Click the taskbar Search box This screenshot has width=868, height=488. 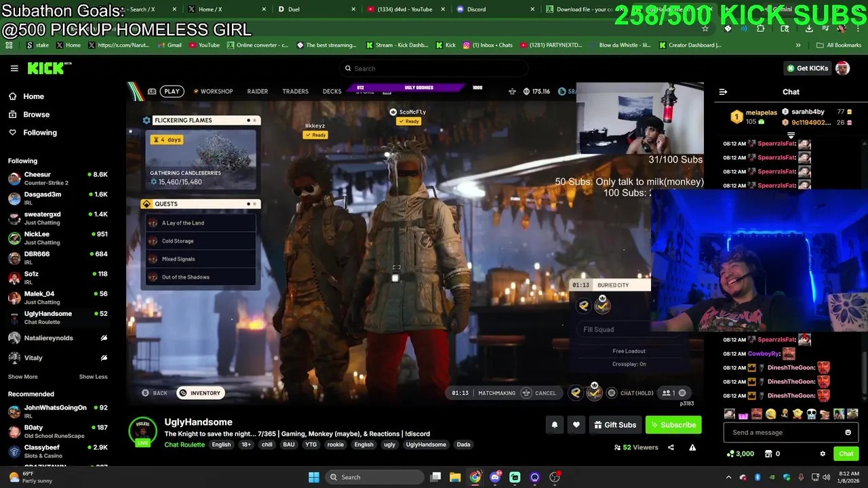point(374,477)
